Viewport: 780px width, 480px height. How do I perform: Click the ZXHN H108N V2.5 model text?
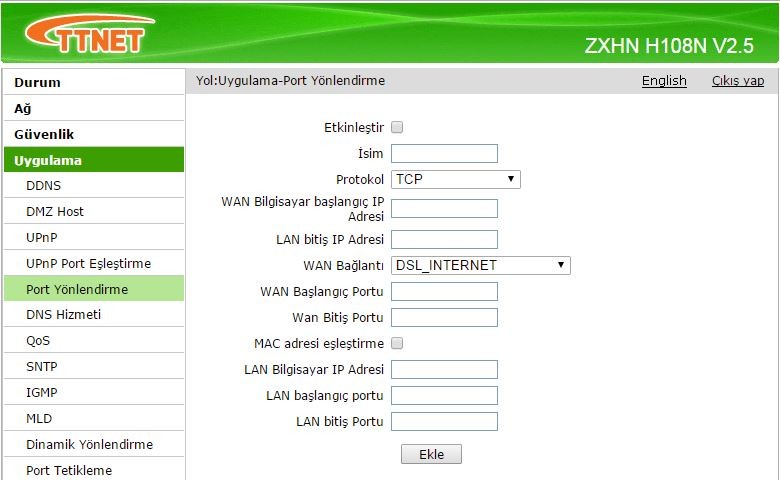tap(669, 46)
